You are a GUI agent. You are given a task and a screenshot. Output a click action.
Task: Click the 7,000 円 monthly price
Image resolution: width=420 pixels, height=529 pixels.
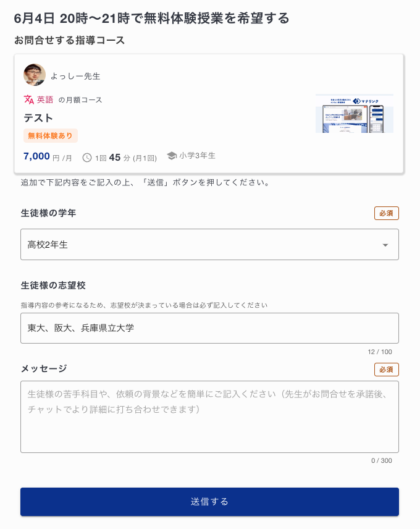click(48, 156)
